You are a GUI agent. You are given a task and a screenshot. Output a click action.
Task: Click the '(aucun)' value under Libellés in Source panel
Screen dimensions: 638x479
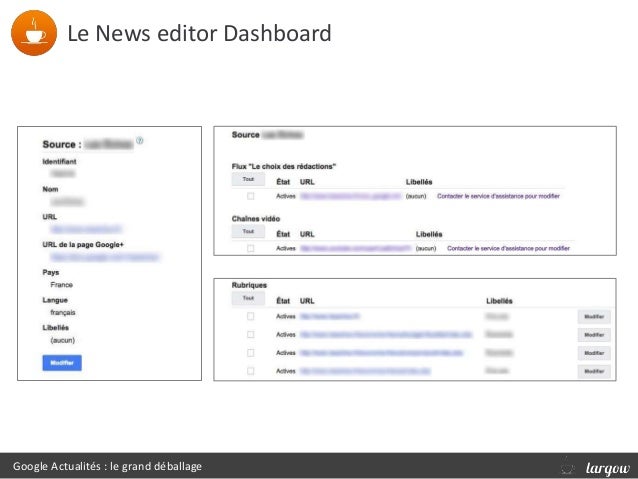tap(63, 340)
